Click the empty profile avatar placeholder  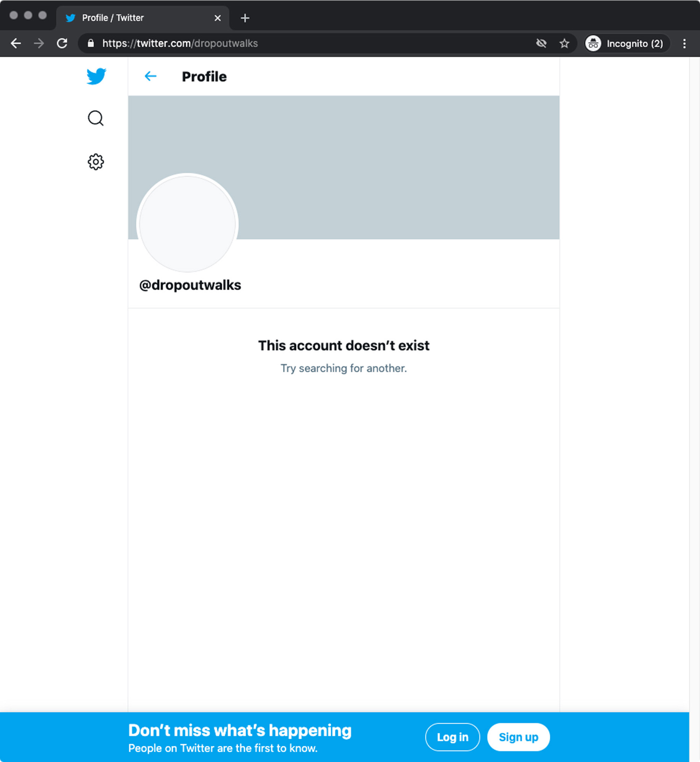click(187, 223)
